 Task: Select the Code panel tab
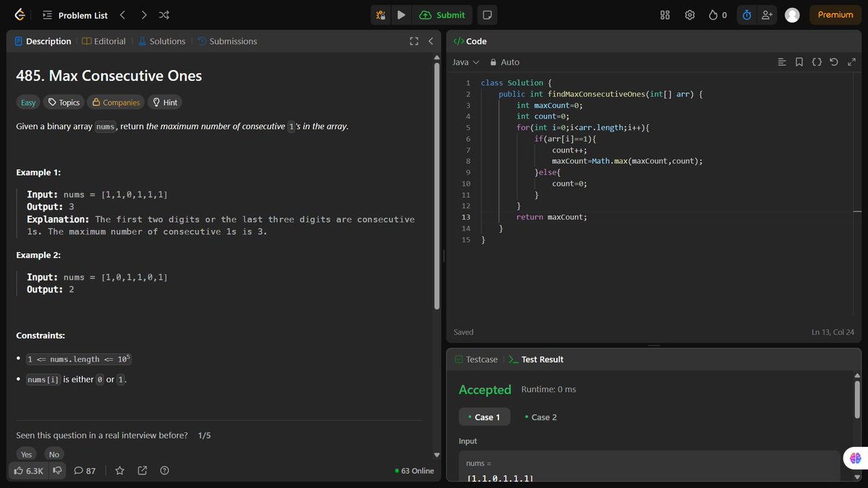[470, 41]
